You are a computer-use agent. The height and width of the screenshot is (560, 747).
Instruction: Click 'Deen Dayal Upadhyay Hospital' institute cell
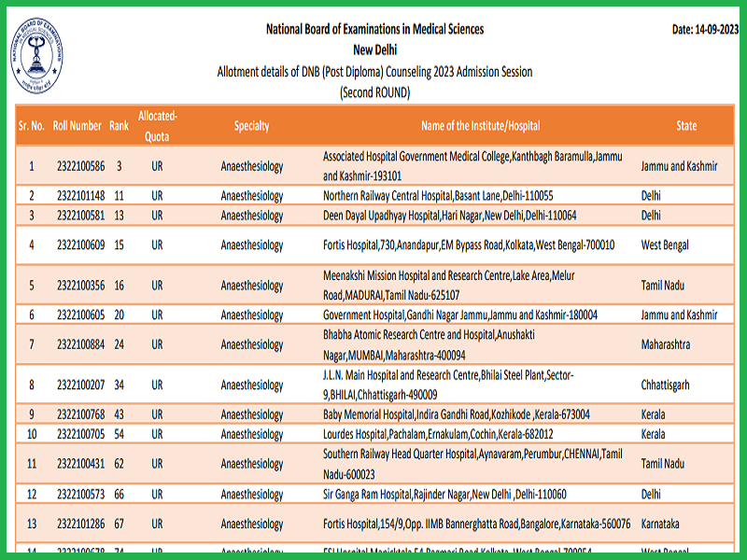[450, 216]
